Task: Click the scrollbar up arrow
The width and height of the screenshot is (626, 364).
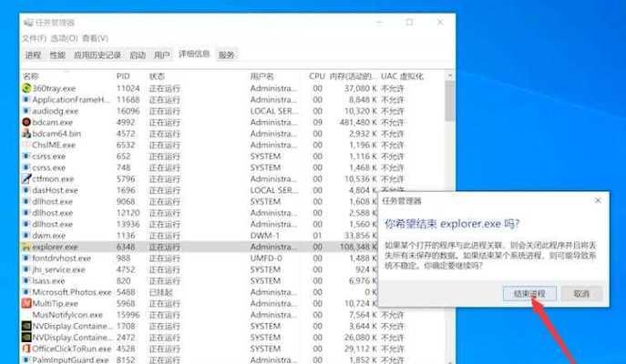Action: [450, 76]
